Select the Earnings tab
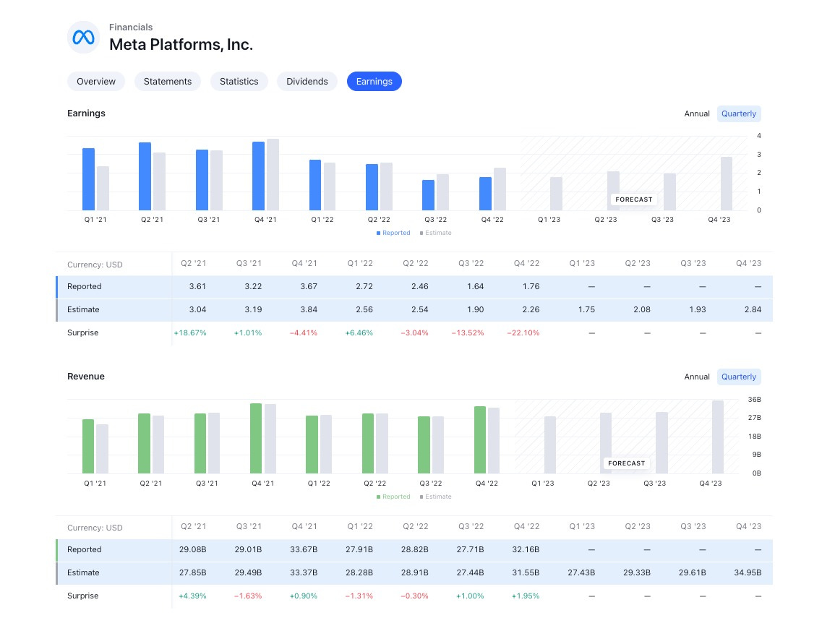The height and width of the screenshot is (644, 835). [374, 82]
